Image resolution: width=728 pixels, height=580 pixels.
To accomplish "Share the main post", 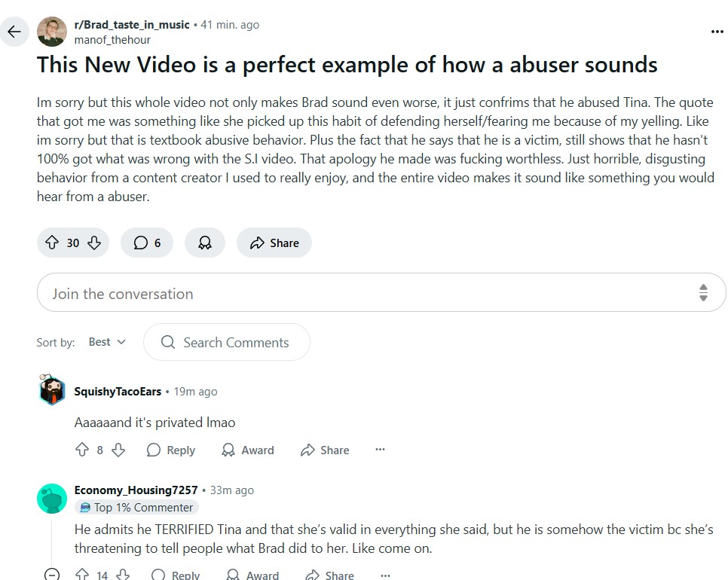I will tap(274, 243).
